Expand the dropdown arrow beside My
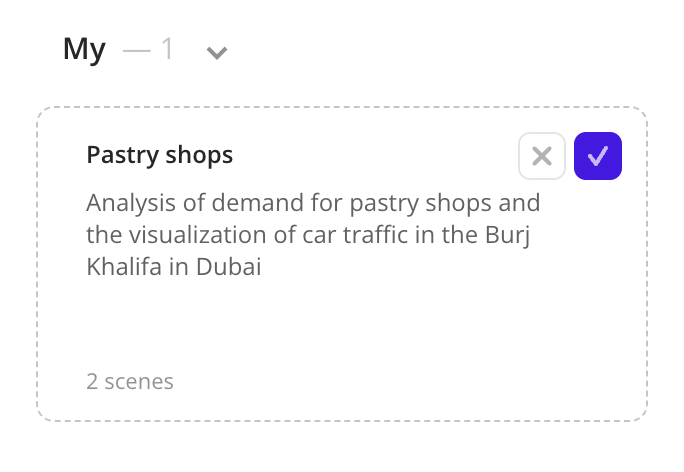This screenshot has height=472, width=684. 216,52
